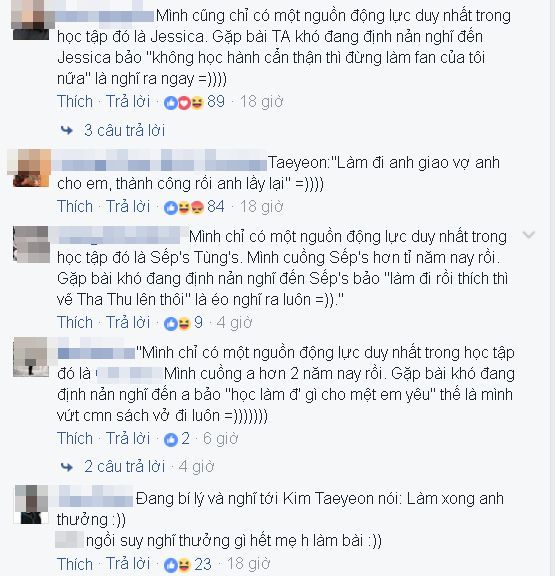Click the reply arrow icon beside 3 câu trả lời
This screenshot has width=555, height=576.
67,130
